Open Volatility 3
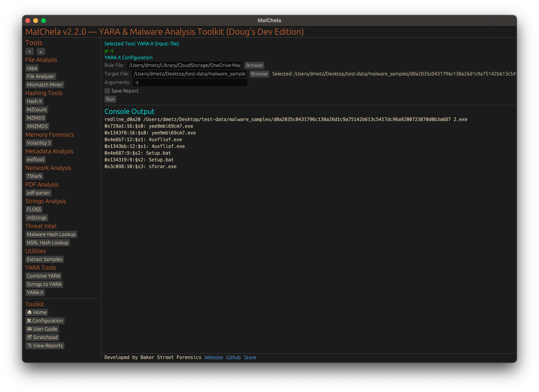Viewport: 539px width, 392px height. [x=39, y=143]
